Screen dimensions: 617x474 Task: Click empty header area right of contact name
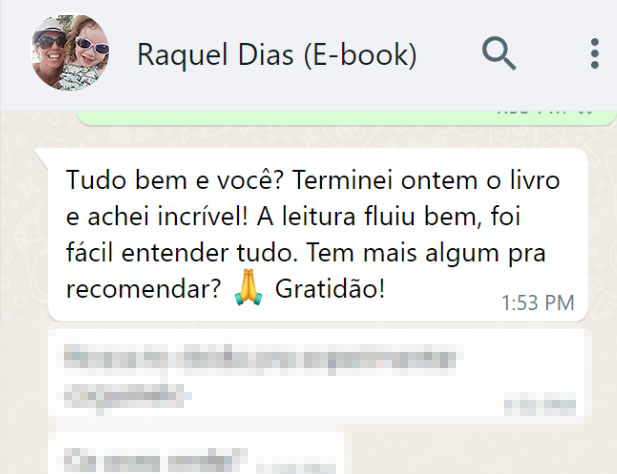point(449,55)
